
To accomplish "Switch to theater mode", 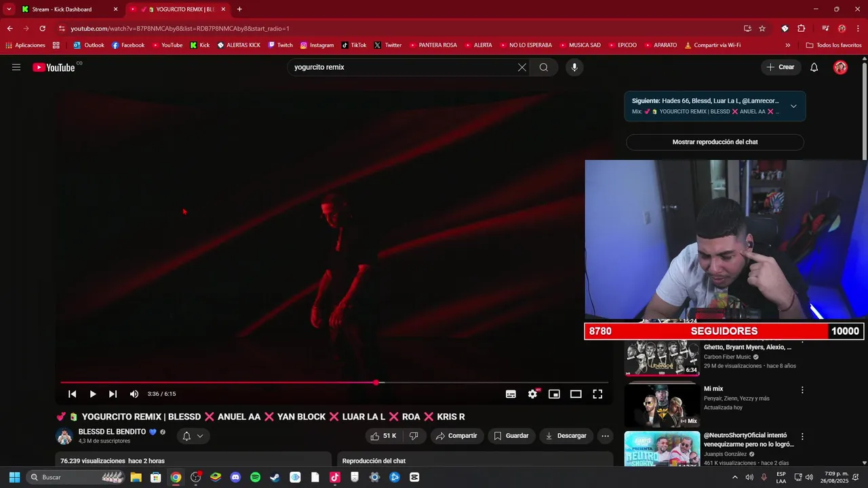I will tap(576, 394).
